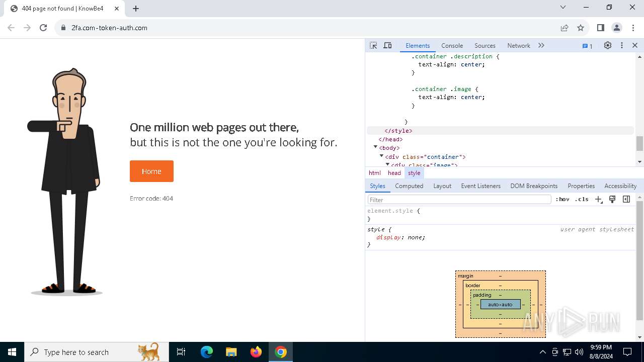This screenshot has height=362, width=644.
Task: Select the html breadcrumb
Action: coord(375,172)
